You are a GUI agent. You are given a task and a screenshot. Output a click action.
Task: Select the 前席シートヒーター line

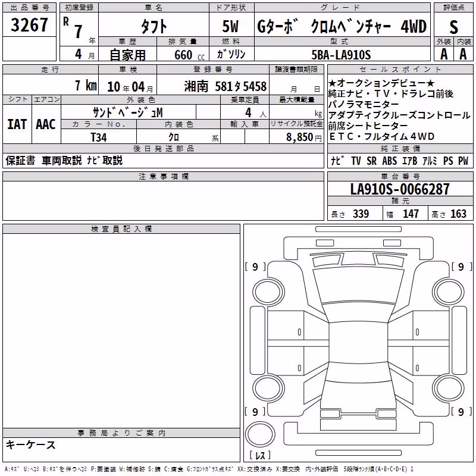click(x=368, y=126)
